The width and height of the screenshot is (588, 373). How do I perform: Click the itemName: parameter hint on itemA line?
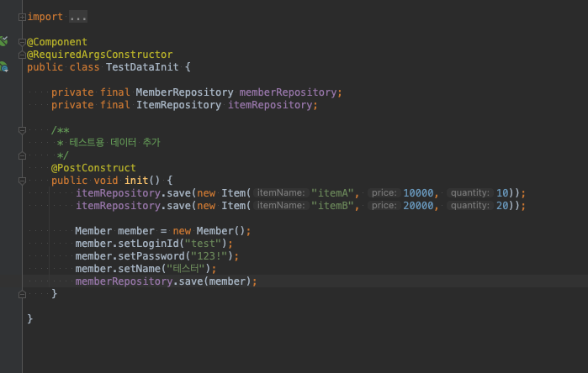281,193
